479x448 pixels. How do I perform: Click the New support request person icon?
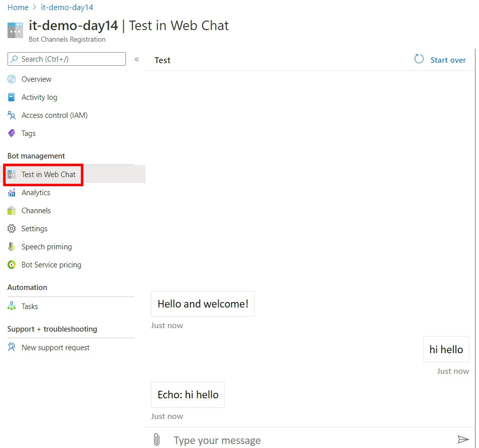pos(12,347)
